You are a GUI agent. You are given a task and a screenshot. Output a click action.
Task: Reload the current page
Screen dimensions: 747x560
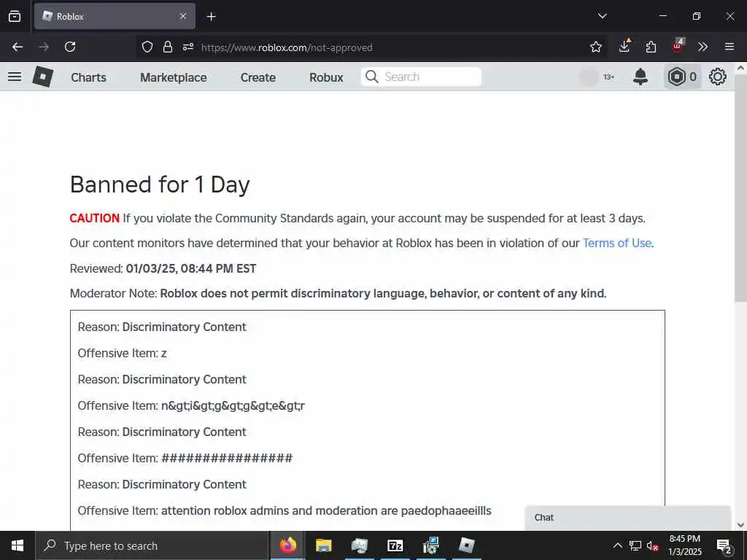click(70, 47)
